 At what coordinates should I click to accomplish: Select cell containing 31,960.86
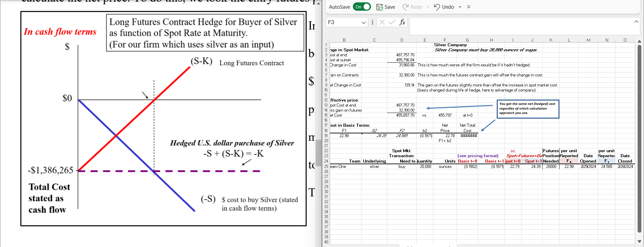(402, 65)
